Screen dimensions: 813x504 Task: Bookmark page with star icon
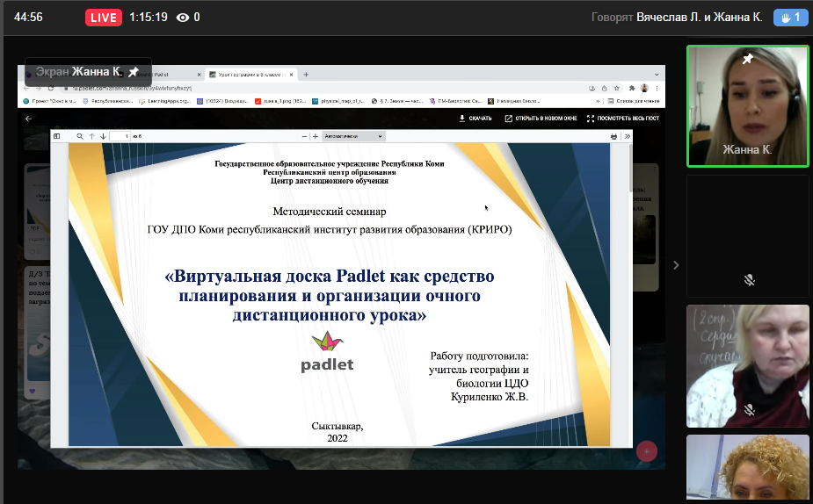point(616,88)
